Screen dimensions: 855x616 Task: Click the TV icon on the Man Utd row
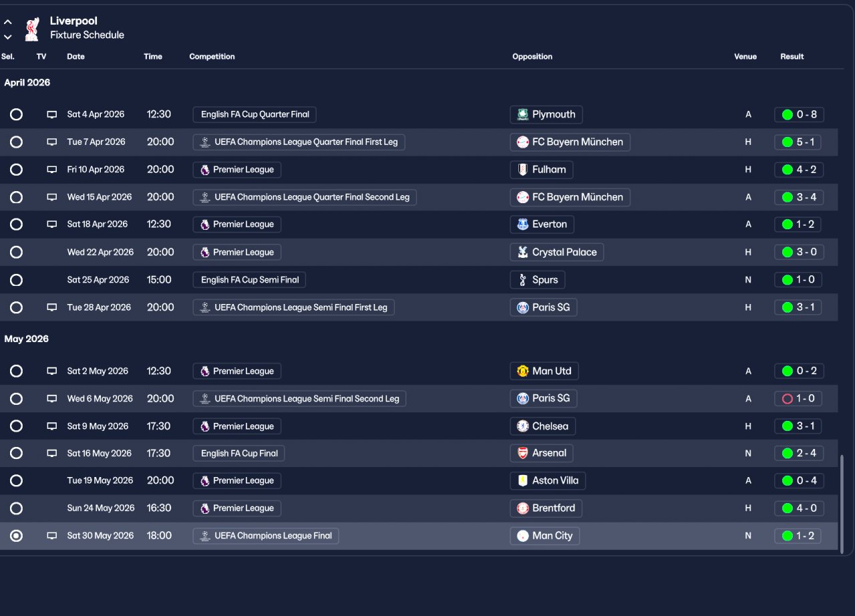click(51, 371)
